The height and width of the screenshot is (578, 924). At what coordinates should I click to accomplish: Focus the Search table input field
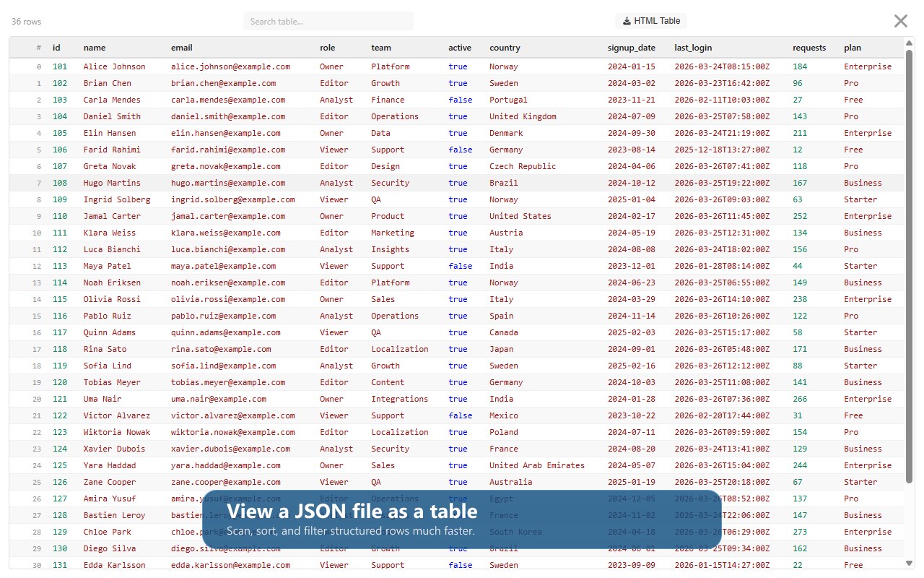click(x=328, y=21)
